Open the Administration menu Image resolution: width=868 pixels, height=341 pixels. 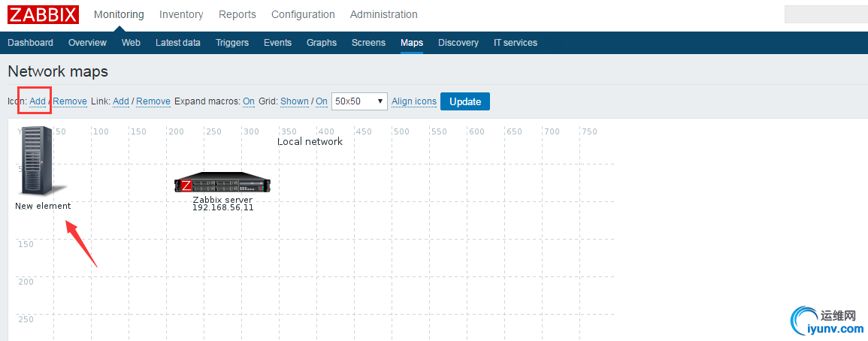(383, 14)
